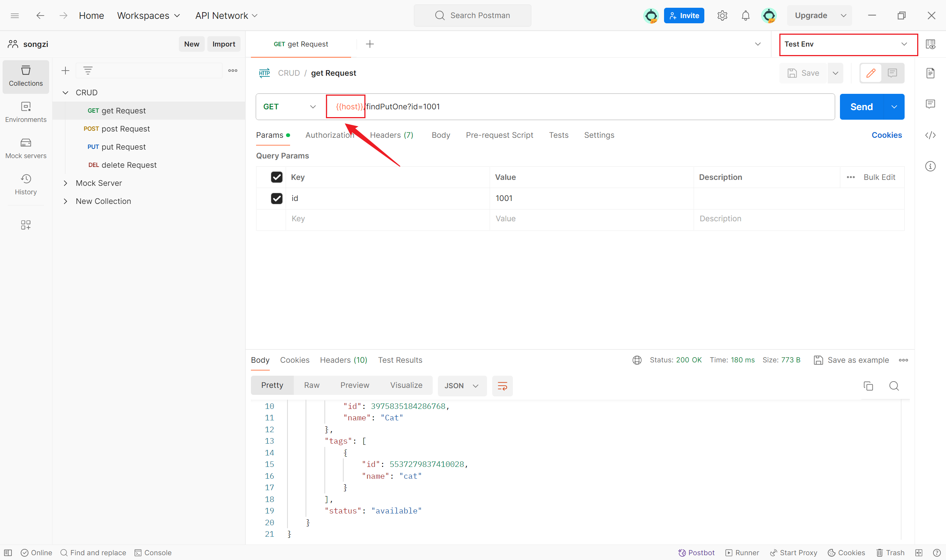Click the Invite button

[684, 16]
